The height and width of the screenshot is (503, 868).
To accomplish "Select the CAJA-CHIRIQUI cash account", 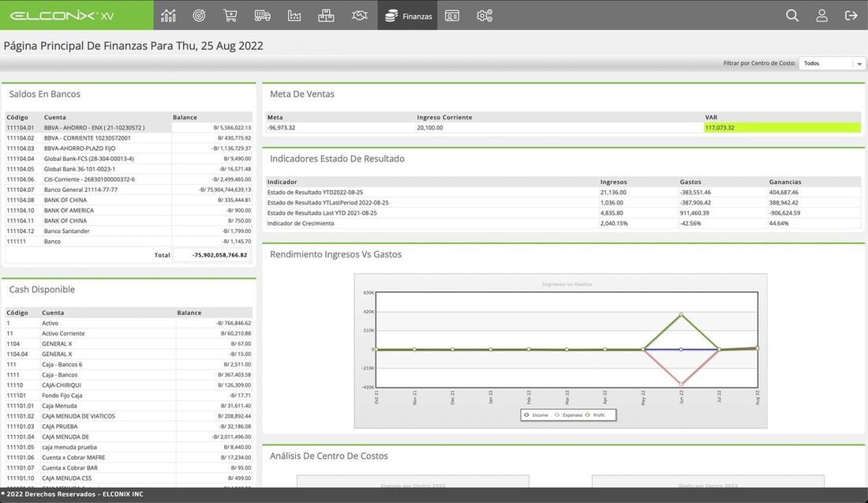I will click(129, 385).
